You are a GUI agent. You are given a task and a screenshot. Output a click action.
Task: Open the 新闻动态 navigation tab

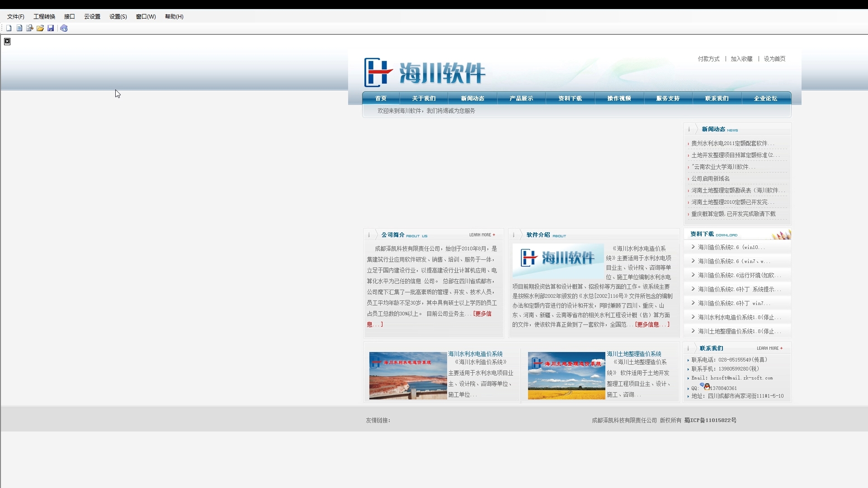(472, 98)
